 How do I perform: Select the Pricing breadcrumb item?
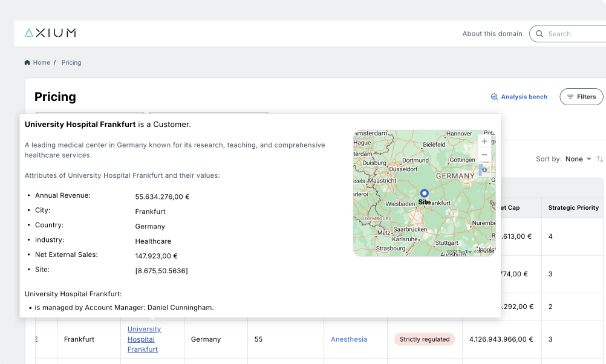(71, 63)
